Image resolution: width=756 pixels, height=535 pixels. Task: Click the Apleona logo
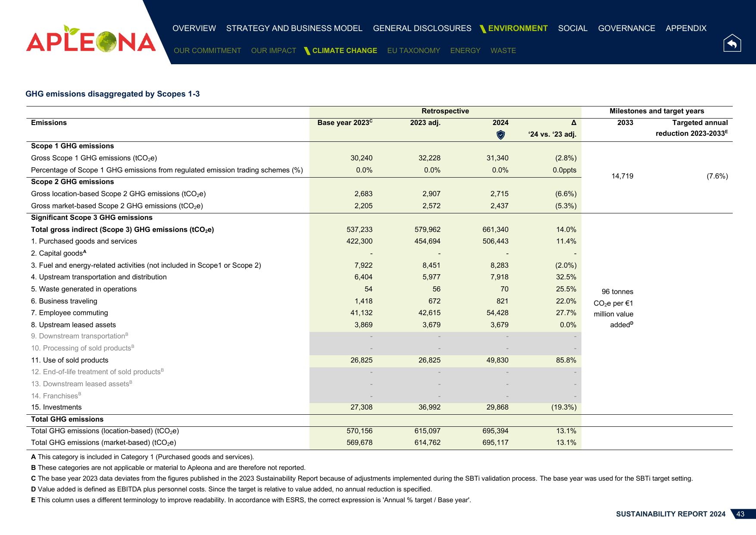coord(91,39)
